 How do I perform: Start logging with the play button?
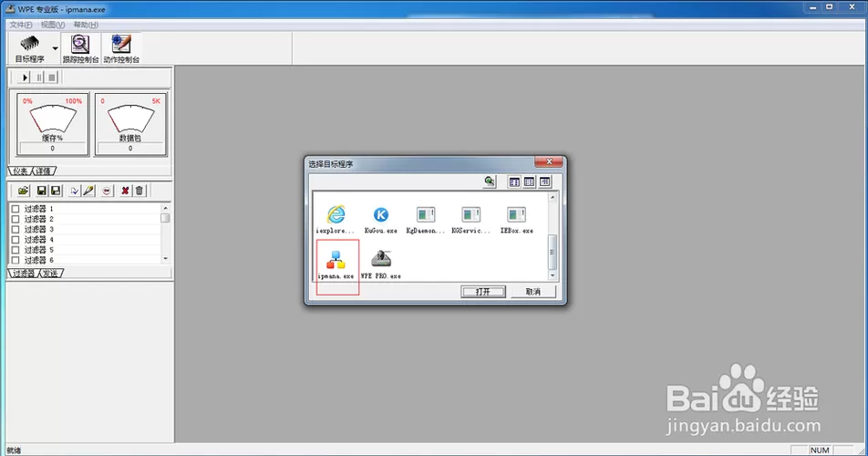(25, 78)
